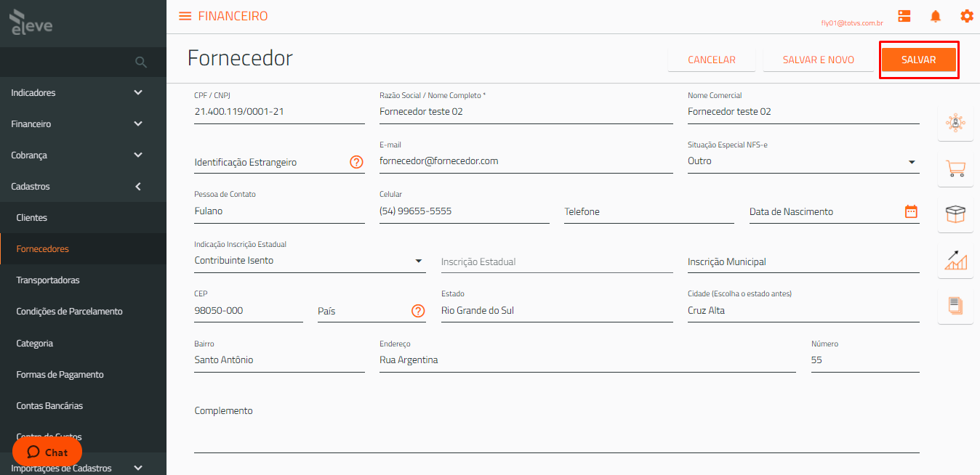This screenshot has width=980, height=475.
Task: Open the shopping cart icon on right panel
Action: click(955, 169)
